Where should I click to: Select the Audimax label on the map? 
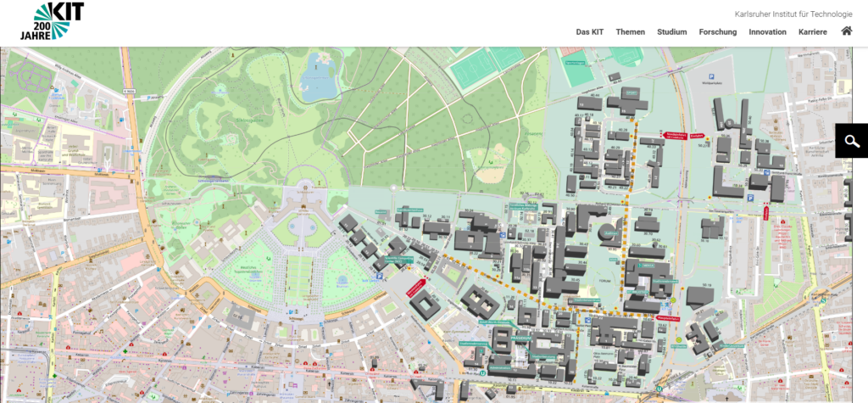[x=611, y=233]
